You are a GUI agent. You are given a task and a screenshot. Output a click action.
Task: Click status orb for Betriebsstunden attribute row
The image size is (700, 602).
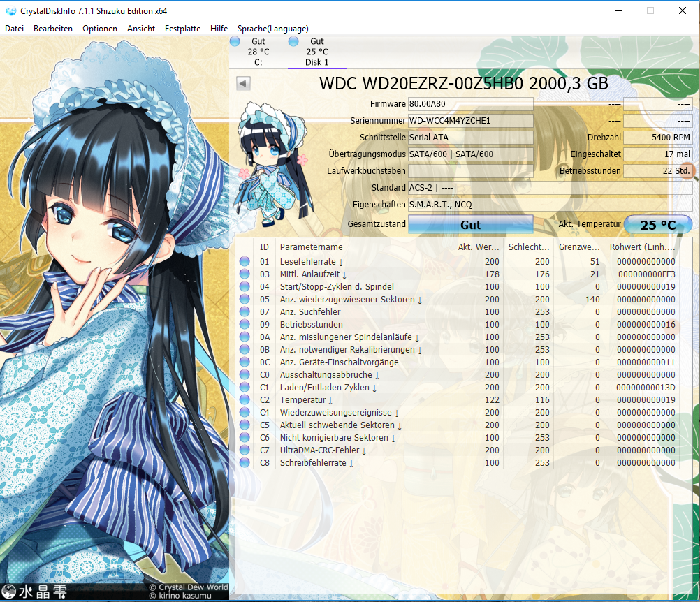tap(245, 325)
